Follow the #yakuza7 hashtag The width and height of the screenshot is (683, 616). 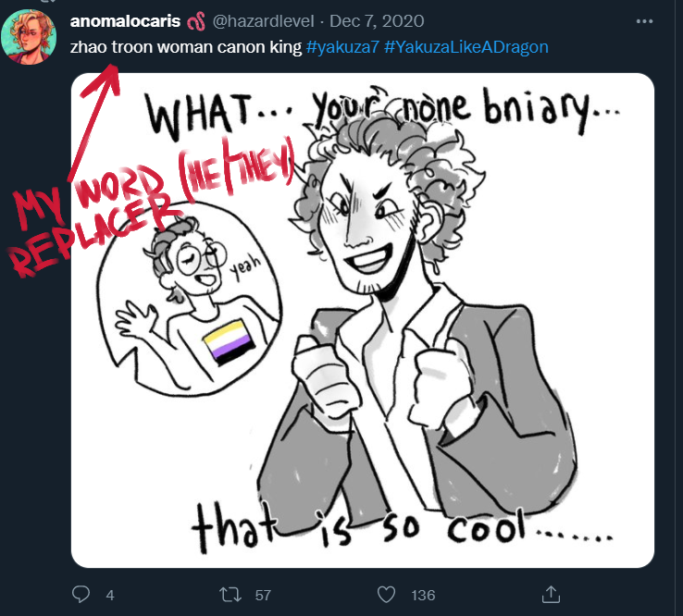[x=342, y=47]
